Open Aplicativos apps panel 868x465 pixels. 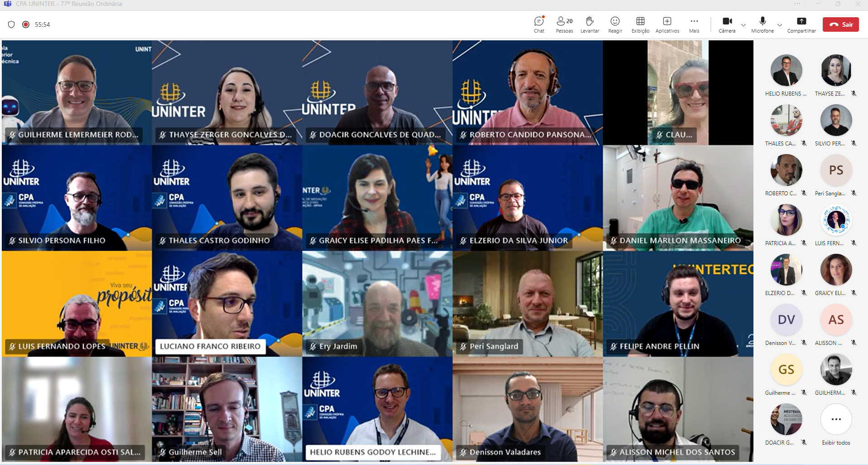point(667,24)
